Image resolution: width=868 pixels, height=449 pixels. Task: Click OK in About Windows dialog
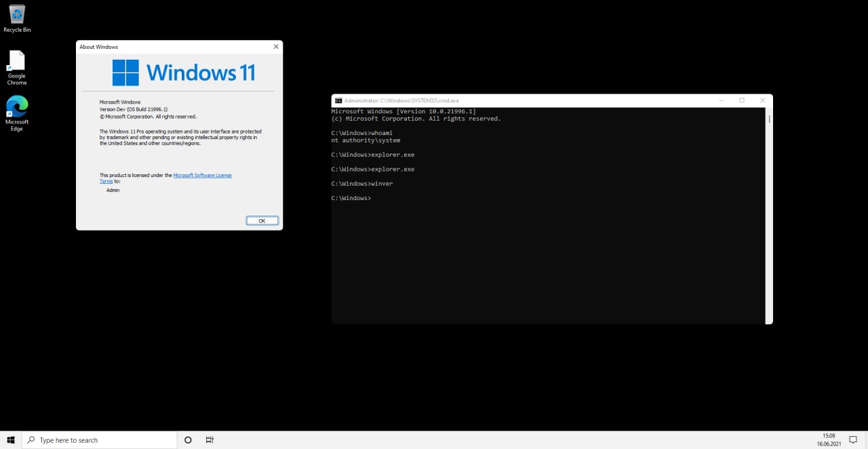262,220
